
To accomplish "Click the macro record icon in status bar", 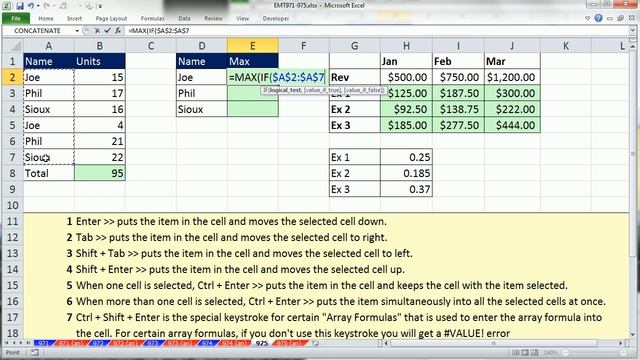I will [x=34, y=352].
